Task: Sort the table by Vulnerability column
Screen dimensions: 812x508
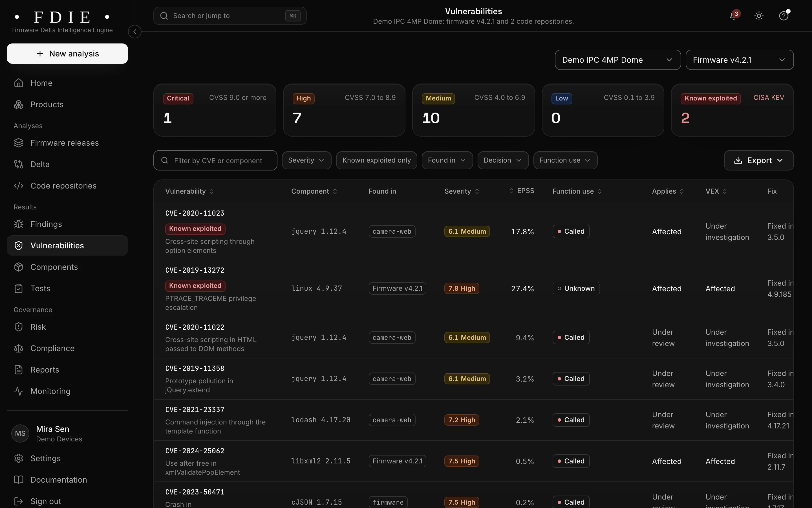Action: tap(189, 191)
